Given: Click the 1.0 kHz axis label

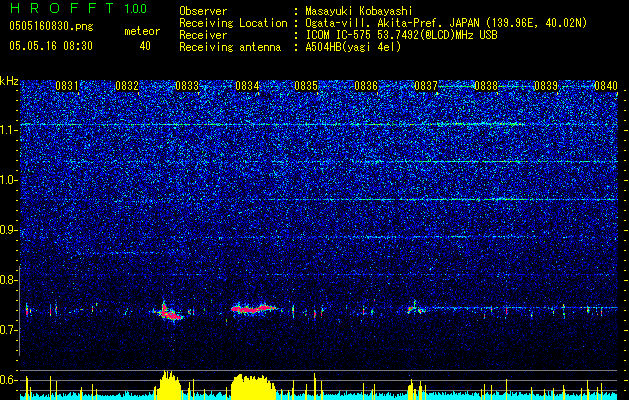Looking at the screenshot, I should coord(8,180).
